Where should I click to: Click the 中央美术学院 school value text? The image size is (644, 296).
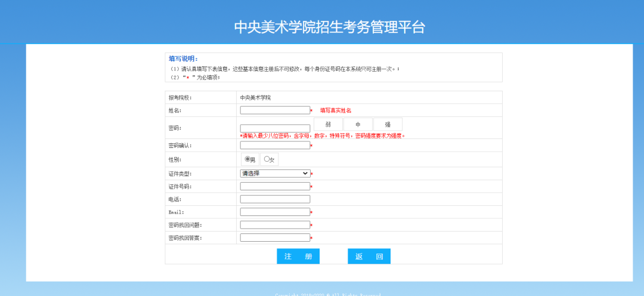[x=255, y=98]
